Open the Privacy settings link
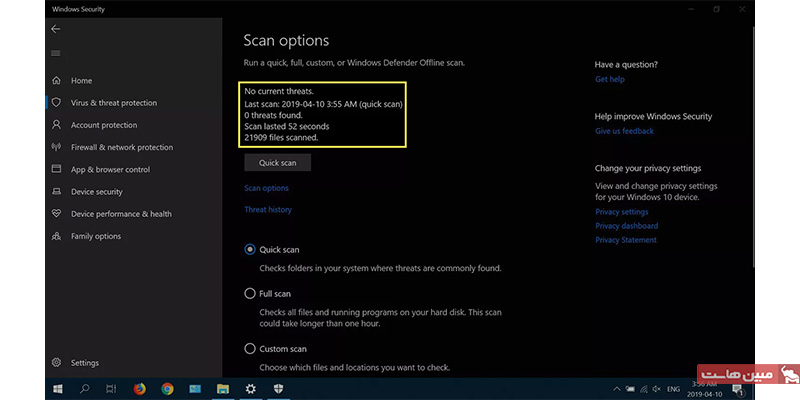800x400 pixels. (621, 212)
